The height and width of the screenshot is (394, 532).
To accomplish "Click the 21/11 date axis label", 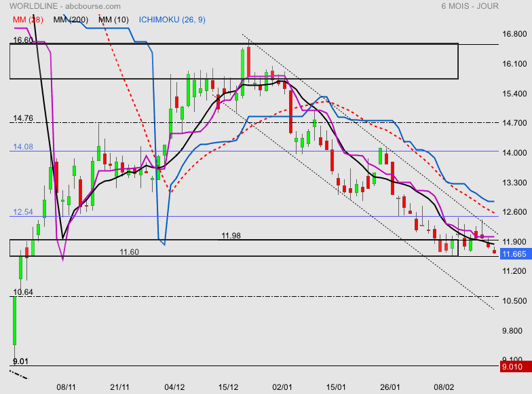I will tap(119, 387).
